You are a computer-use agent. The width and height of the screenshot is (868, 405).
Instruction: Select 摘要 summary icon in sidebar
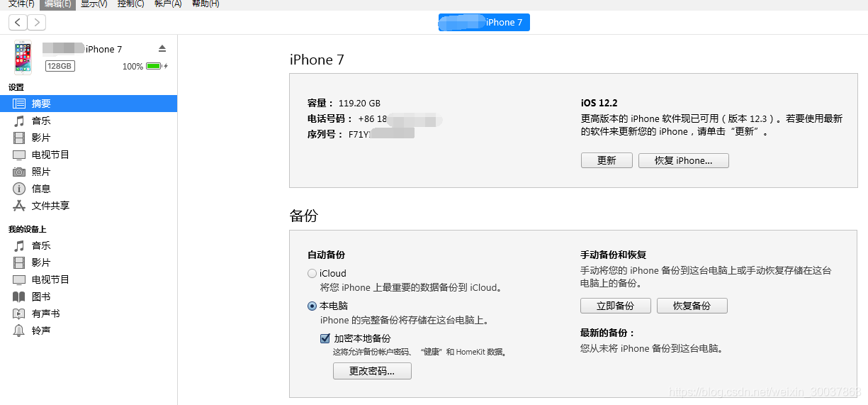pos(19,104)
